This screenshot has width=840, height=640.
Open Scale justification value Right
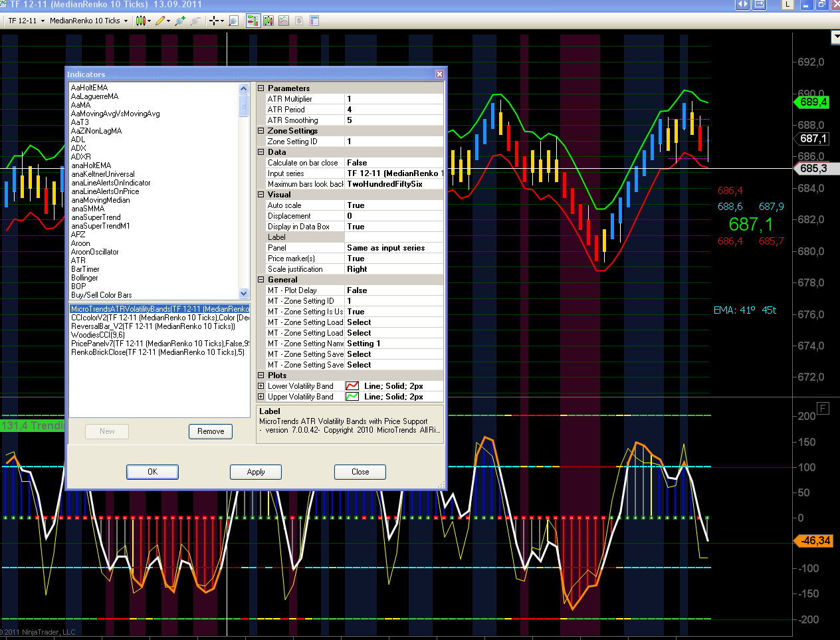(x=393, y=268)
